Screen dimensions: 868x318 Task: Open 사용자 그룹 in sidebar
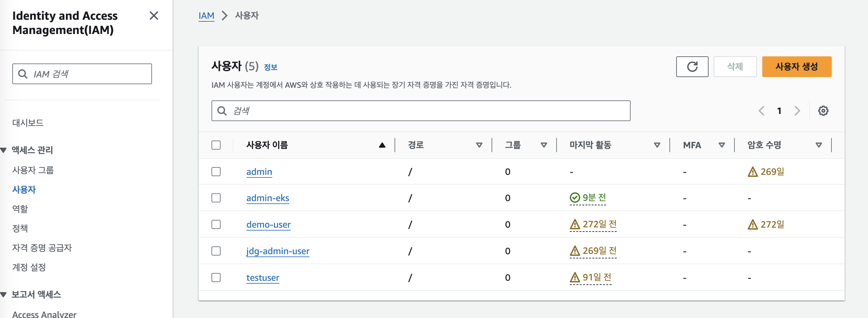point(33,170)
